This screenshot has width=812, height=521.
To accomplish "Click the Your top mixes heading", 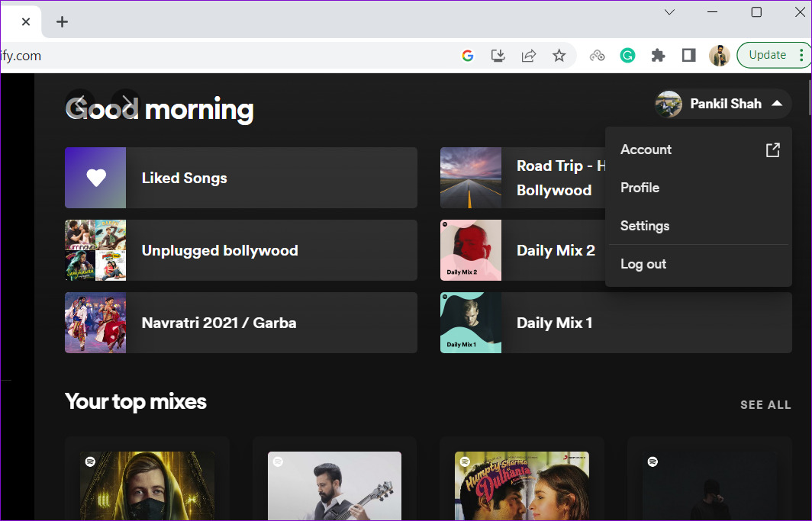I will click(x=136, y=402).
